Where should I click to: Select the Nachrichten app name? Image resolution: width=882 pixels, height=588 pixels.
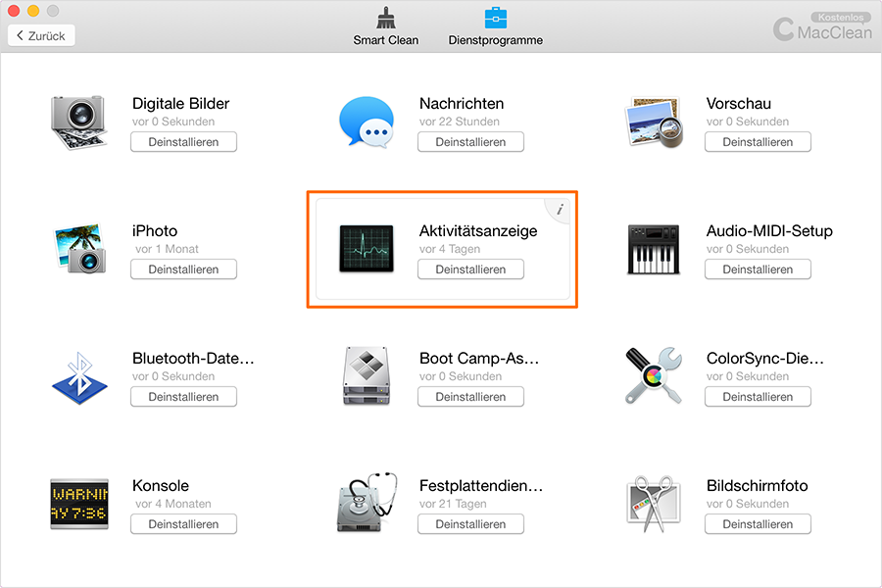point(462,104)
